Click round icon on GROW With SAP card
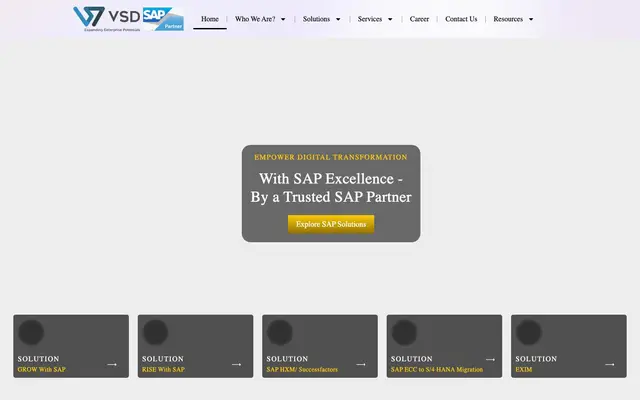640x400 pixels. pyautogui.click(x=31, y=332)
